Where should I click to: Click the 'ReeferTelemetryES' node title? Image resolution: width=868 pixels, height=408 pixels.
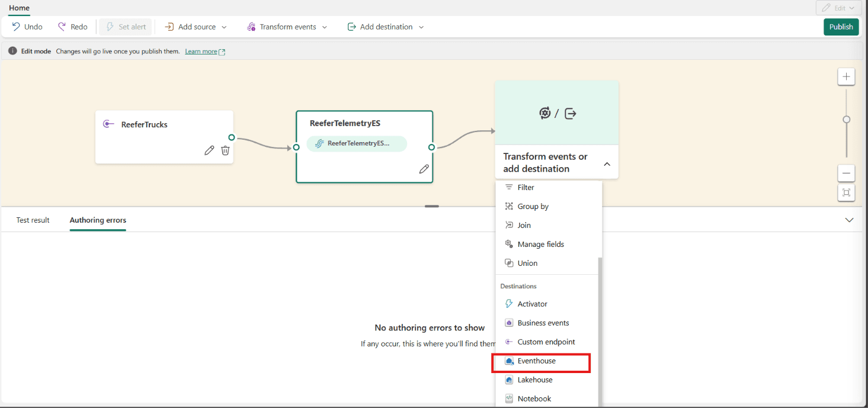[345, 123]
